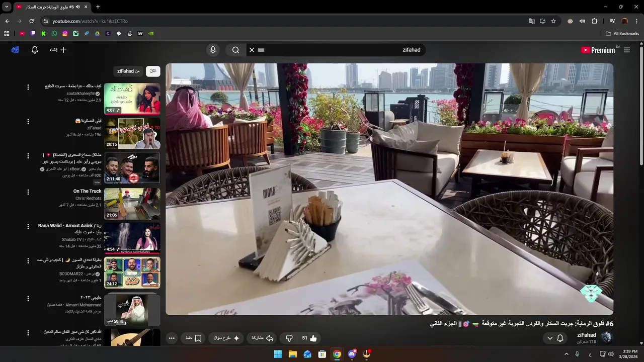Open zIFahad channel avatar
This screenshot has width=644, height=362.
point(607,337)
